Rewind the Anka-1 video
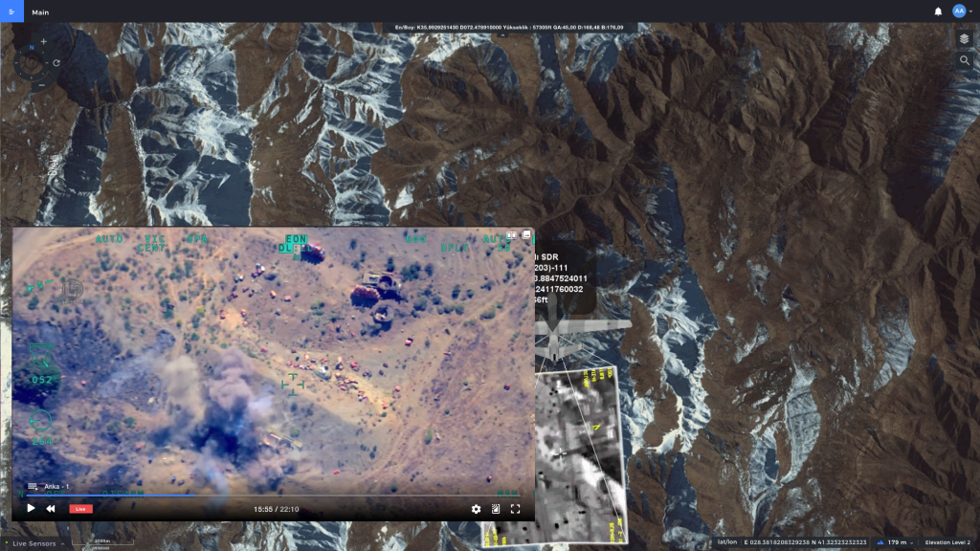Image resolution: width=980 pixels, height=551 pixels. [x=51, y=509]
